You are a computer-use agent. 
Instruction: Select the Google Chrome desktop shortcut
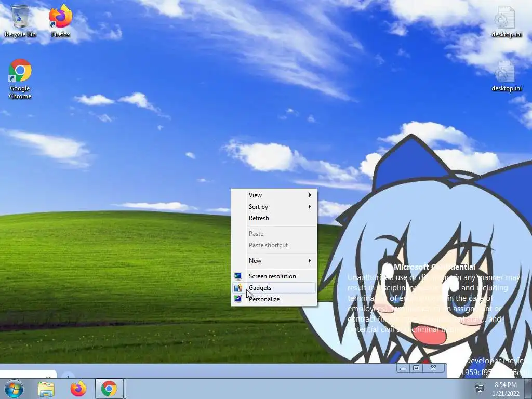(x=20, y=79)
